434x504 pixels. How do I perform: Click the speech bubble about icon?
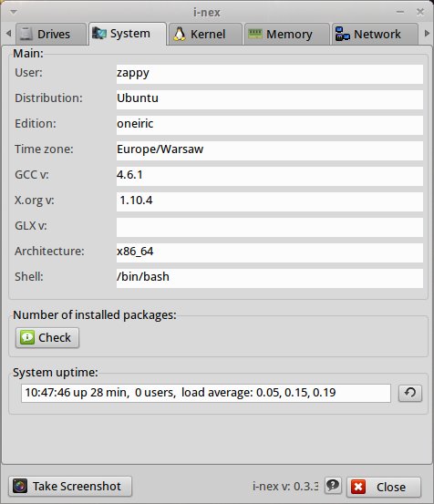333,485
